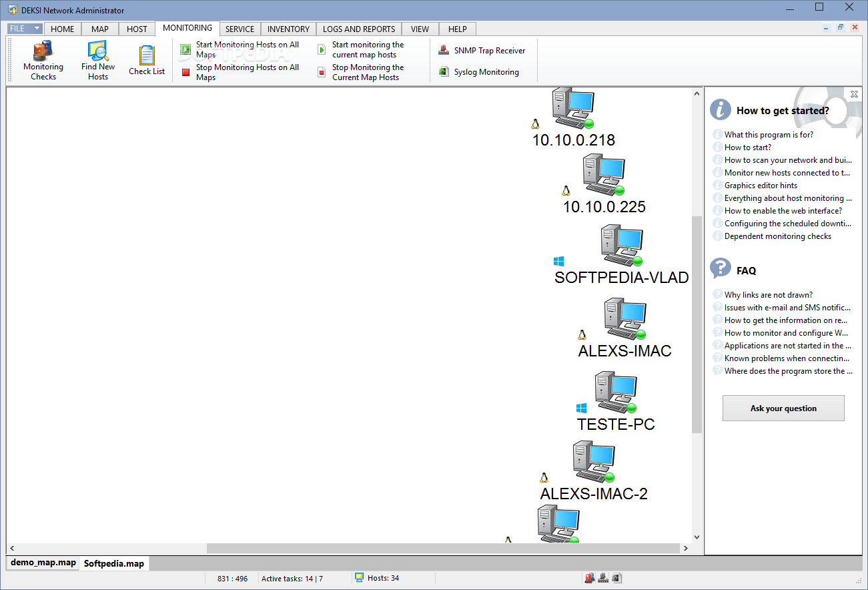This screenshot has height=590, width=868.
Task: Launch the Find New Hosts scan
Action: (98, 61)
